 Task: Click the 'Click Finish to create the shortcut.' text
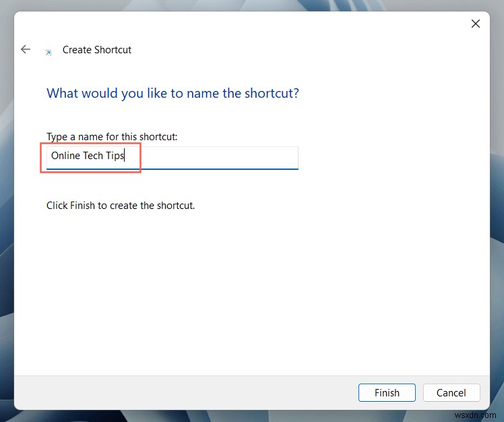pyautogui.click(x=121, y=206)
